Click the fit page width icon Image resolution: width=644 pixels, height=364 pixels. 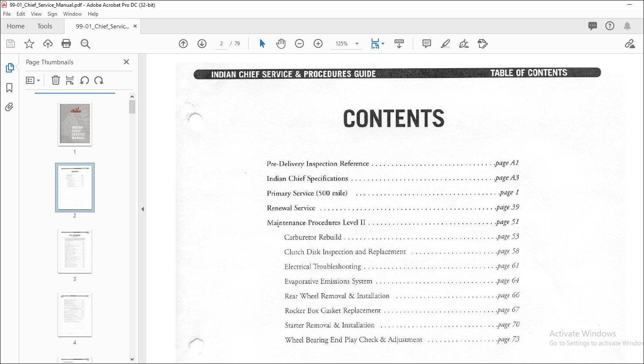click(375, 44)
